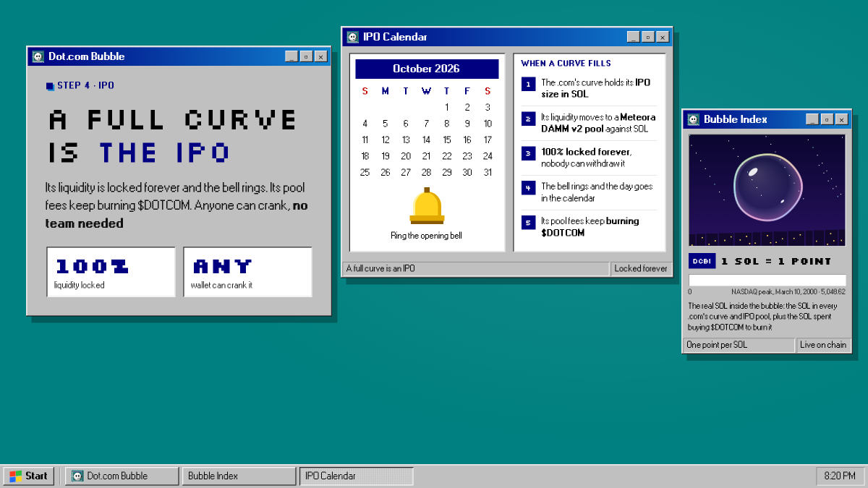Click the Meteora DAMM v2 pool step text
Image resolution: width=868 pixels, height=488 pixels.
coord(598,123)
